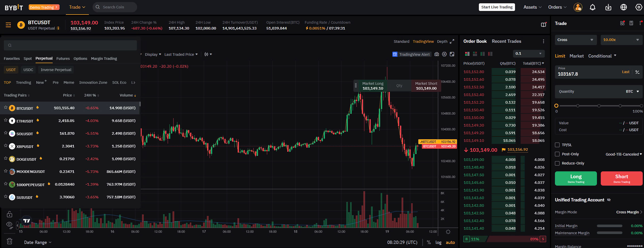This screenshot has width=644, height=248.
Task: Click the drawing lock icon
Action: click(x=9, y=214)
